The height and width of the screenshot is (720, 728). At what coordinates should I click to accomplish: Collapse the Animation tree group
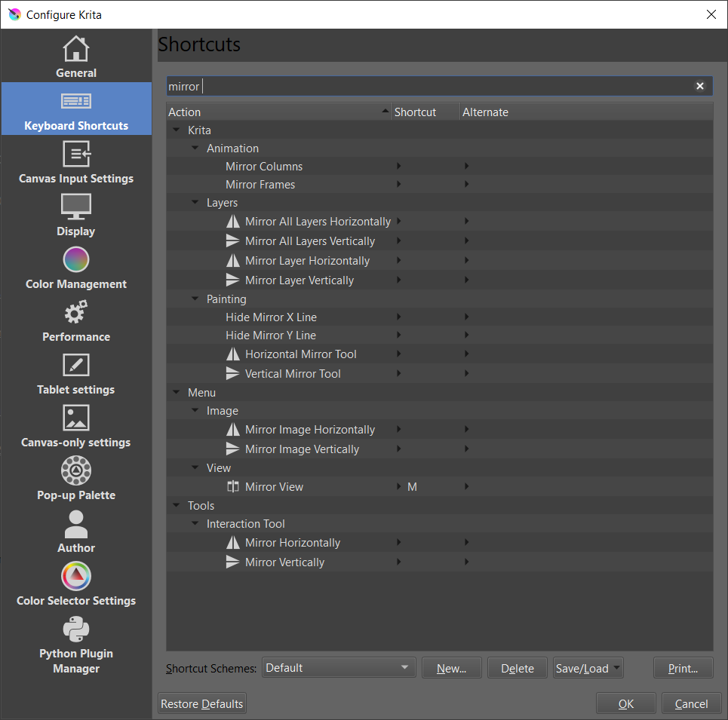tap(195, 149)
